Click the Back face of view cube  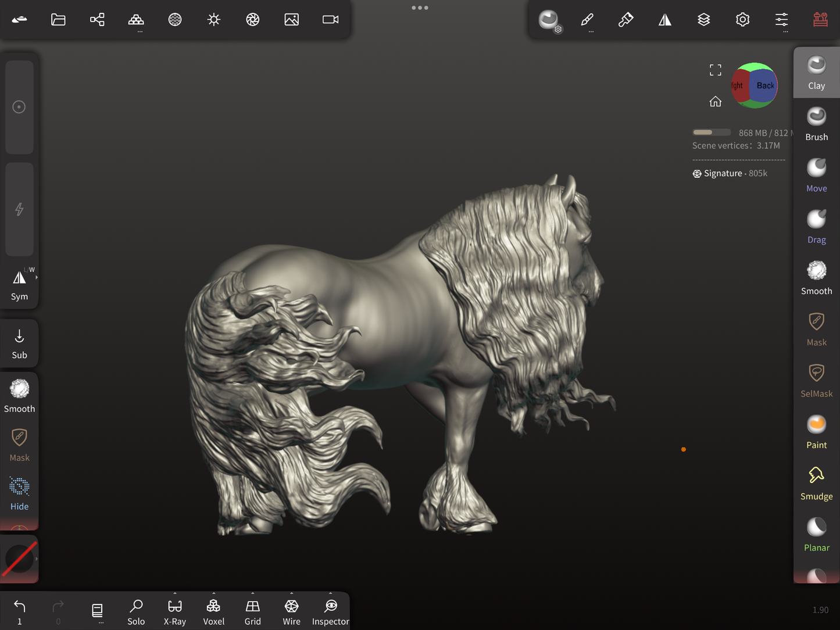point(764,86)
